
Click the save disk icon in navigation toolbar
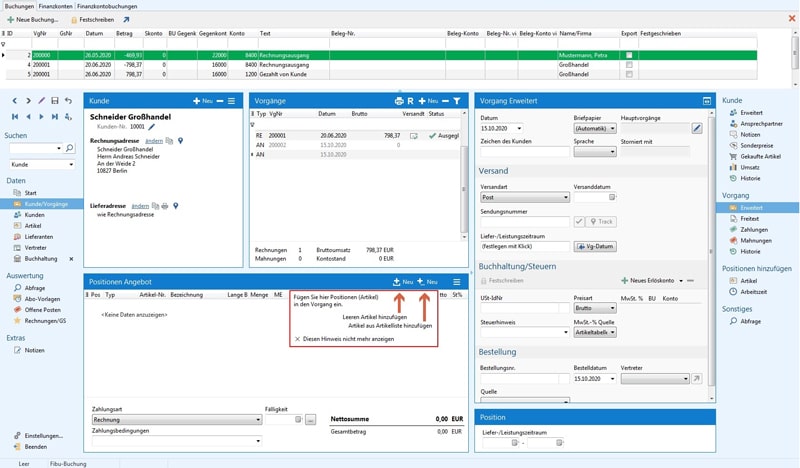pos(54,101)
